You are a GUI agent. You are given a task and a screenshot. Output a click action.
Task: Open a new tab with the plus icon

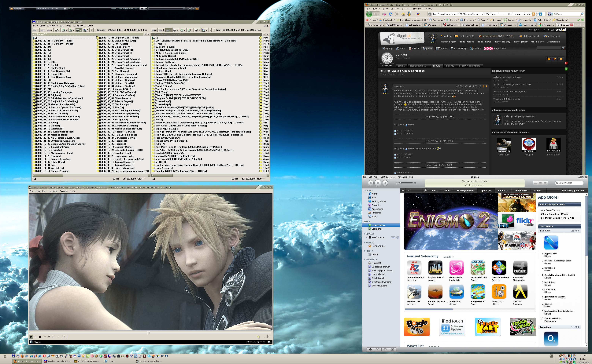click(x=580, y=25)
